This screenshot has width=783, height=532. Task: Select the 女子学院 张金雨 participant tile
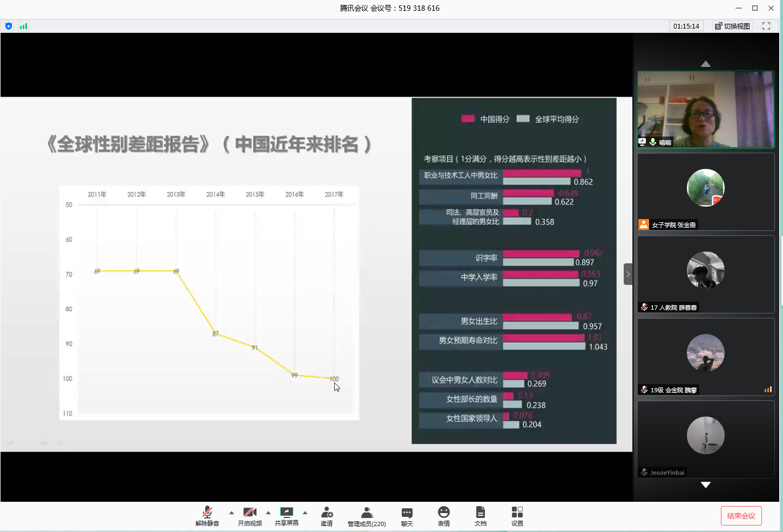(705, 192)
